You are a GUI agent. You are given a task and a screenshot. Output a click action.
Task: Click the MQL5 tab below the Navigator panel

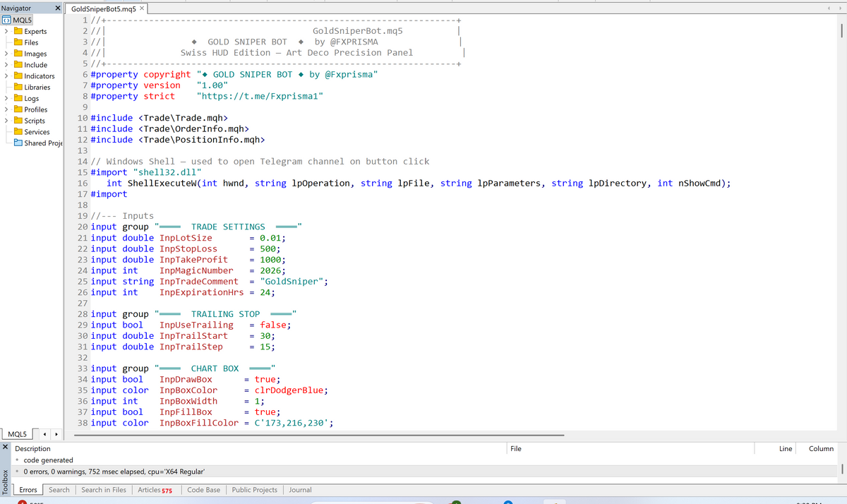point(18,433)
